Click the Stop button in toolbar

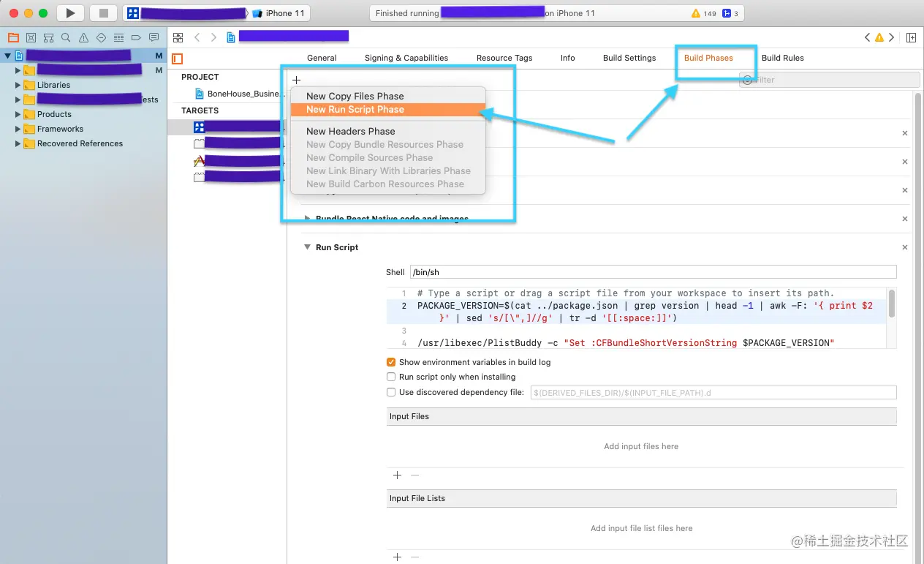click(103, 13)
